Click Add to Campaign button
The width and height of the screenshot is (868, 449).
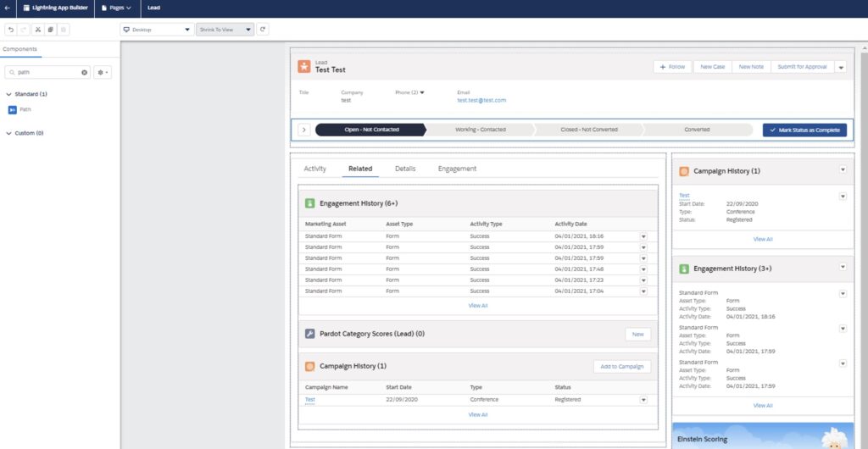621,367
